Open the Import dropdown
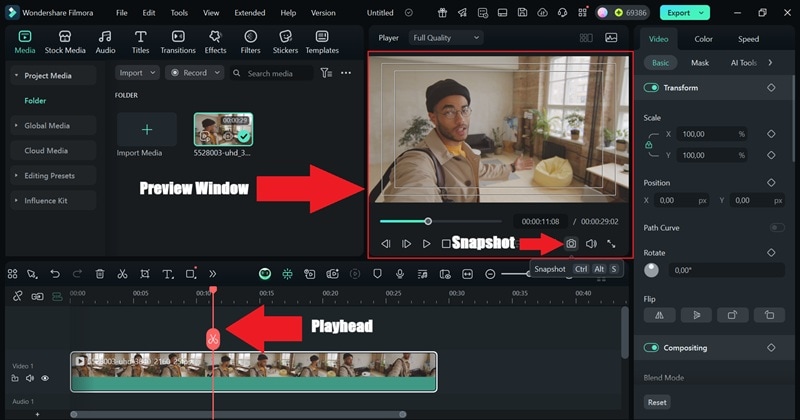This screenshot has width=800, height=420. point(137,73)
